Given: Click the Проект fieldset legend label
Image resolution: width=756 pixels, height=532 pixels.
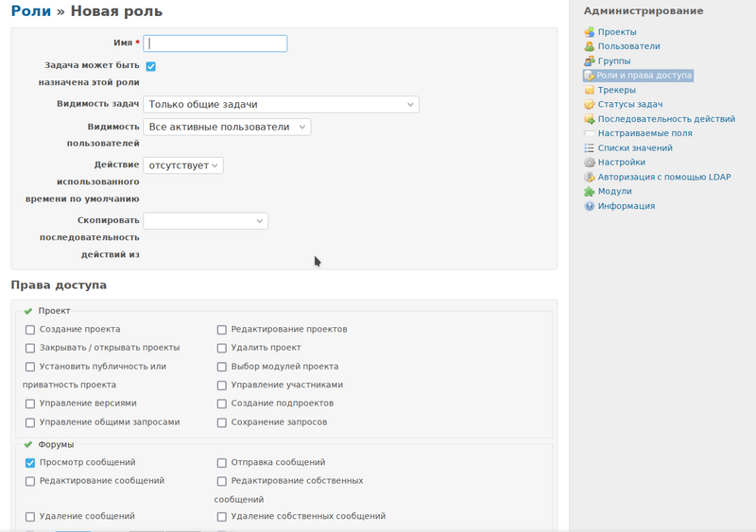Looking at the screenshot, I should 54,311.
